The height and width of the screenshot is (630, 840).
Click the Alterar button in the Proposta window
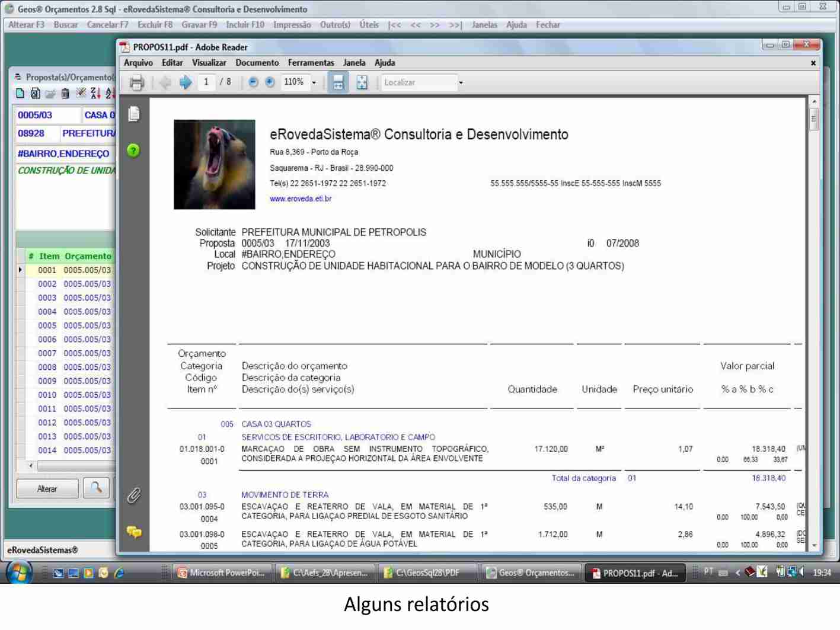click(x=47, y=488)
